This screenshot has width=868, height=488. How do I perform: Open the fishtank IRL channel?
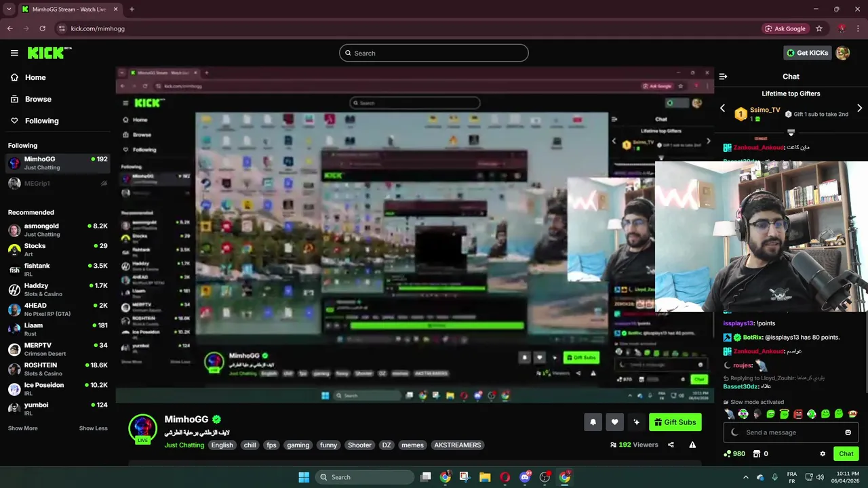point(57,270)
